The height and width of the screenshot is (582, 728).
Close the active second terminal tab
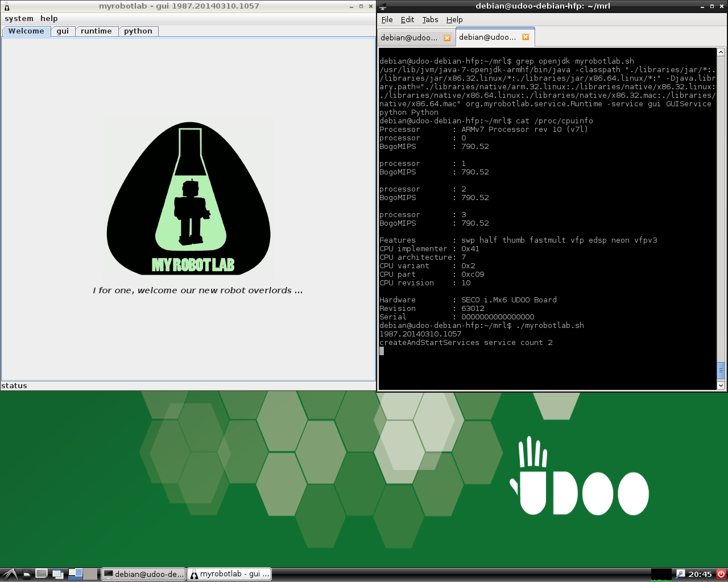pyautogui.click(x=526, y=37)
